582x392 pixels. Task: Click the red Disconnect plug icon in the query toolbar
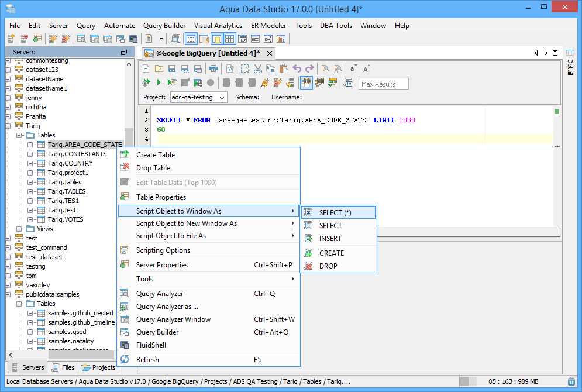(278, 82)
